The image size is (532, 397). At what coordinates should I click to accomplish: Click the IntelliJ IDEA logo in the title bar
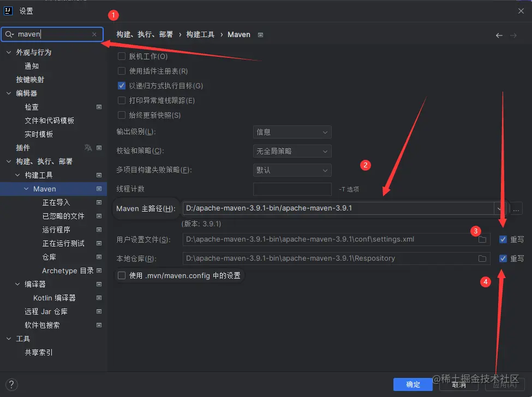[x=8, y=11]
